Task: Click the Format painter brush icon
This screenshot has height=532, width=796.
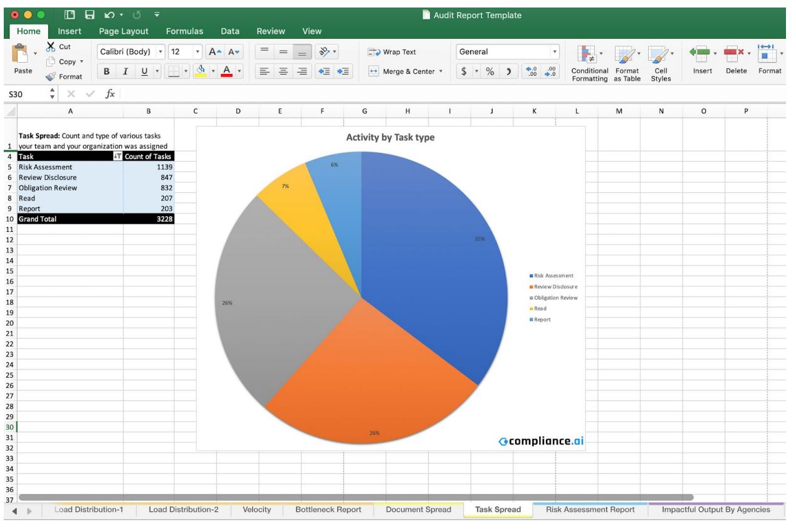Action: tap(51, 76)
